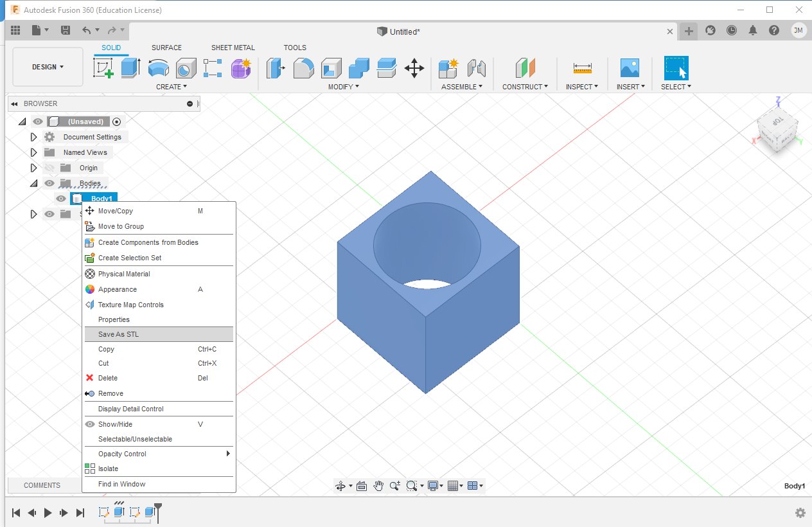The width and height of the screenshot is (812, 527).
Task: Click the Undo arrow
Action: pos(86,30)
